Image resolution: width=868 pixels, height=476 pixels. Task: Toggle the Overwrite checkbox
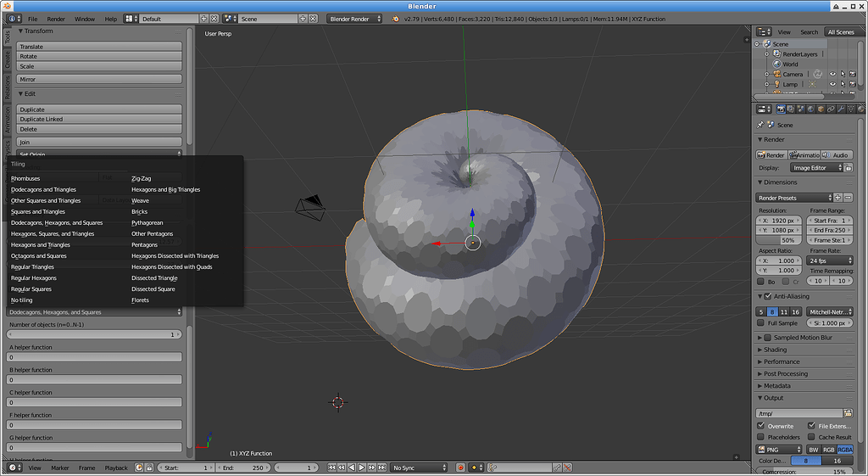pyautogui.click(x=760, y=426)
